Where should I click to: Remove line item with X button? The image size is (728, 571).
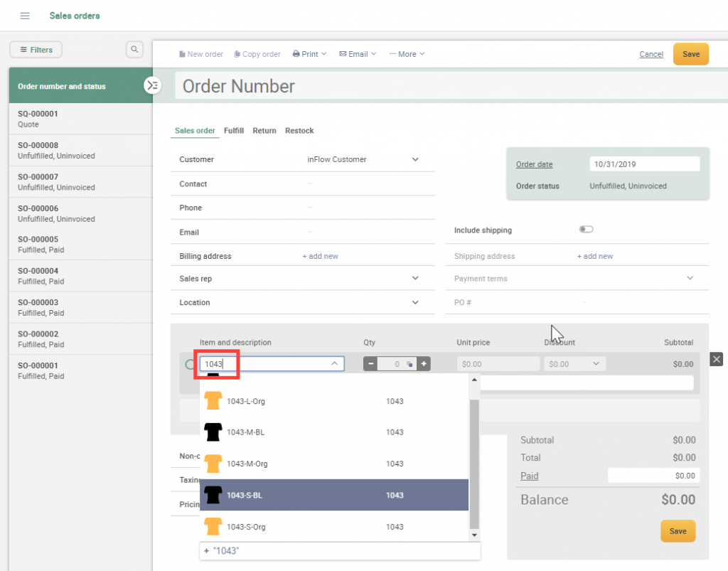click(717, 359)
